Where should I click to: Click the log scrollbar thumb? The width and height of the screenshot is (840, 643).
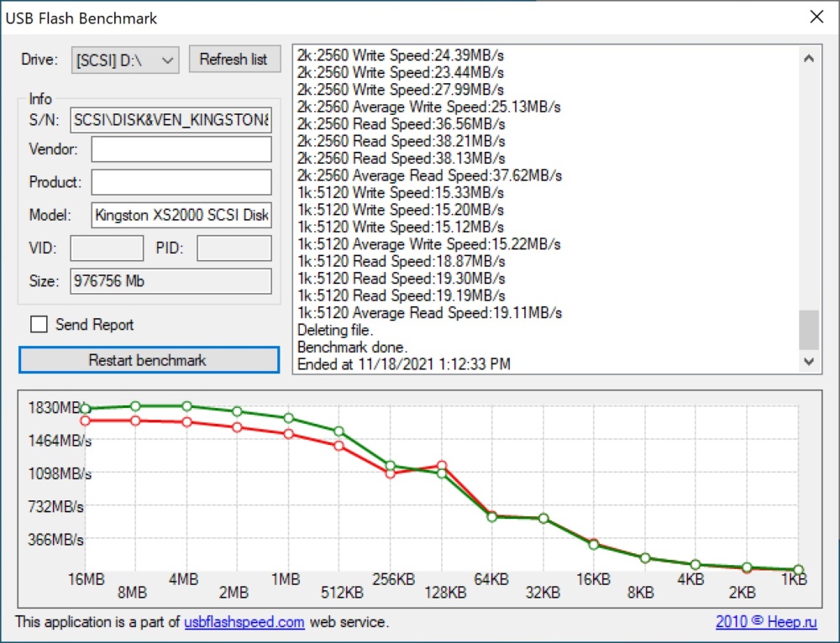[x=809, y=329]
